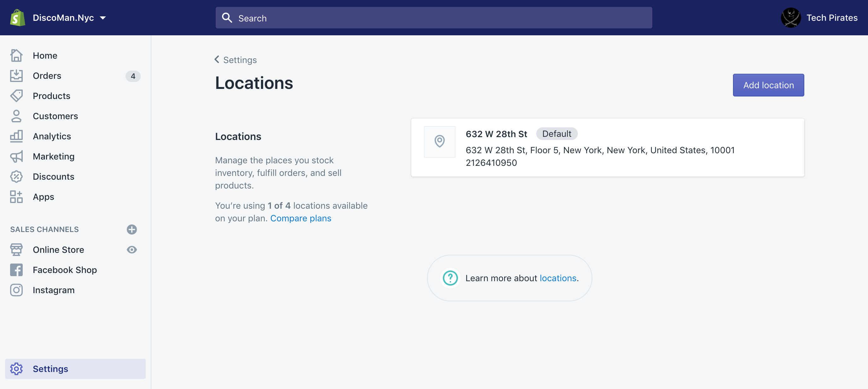
Task: Click the Shopify bag logo
Action: [17, 18]
